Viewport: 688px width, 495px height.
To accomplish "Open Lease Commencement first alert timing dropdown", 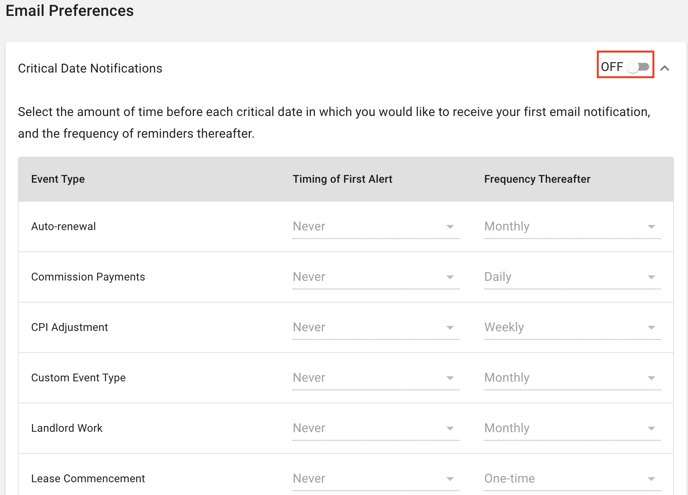I will pos(376,479).
